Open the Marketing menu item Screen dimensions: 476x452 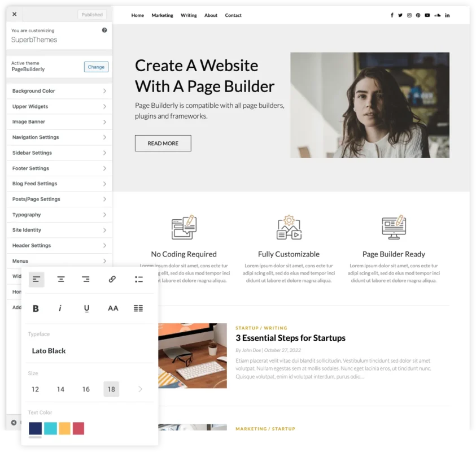[162, 15]
